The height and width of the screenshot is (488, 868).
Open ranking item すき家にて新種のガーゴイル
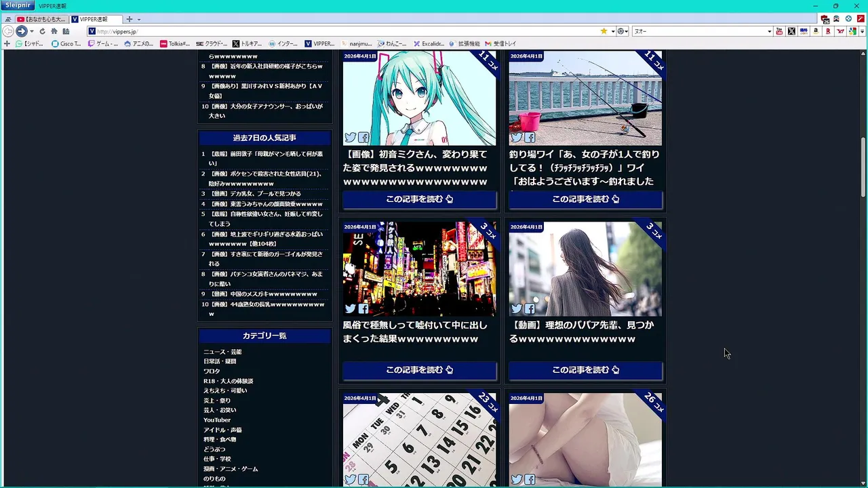[x=266, y=259]
